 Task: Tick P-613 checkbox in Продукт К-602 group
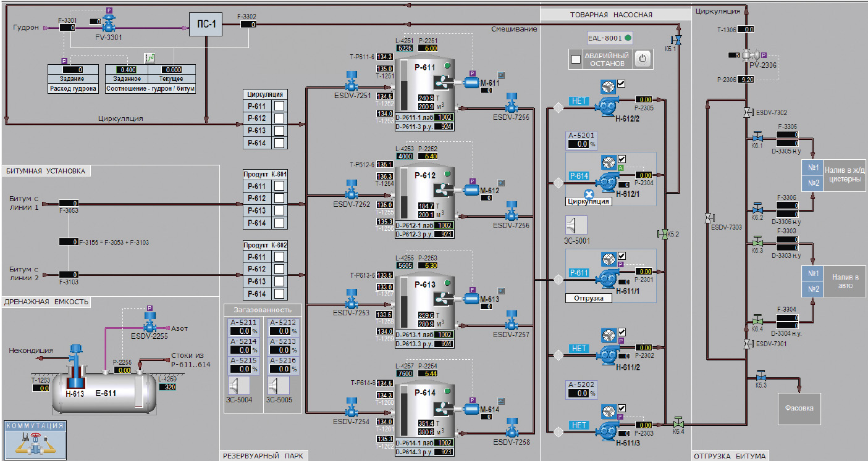pos(279,281)
